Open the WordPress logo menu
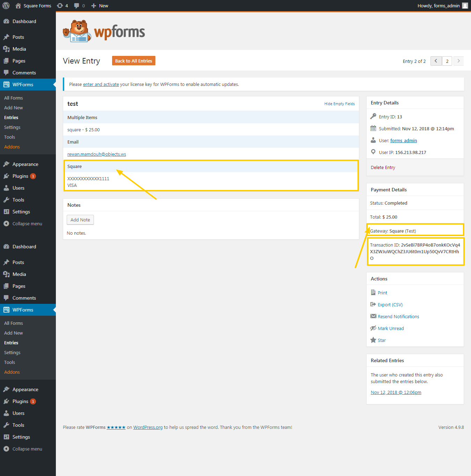471x476 pixels. pyautogui.click(x=6, y=6)
